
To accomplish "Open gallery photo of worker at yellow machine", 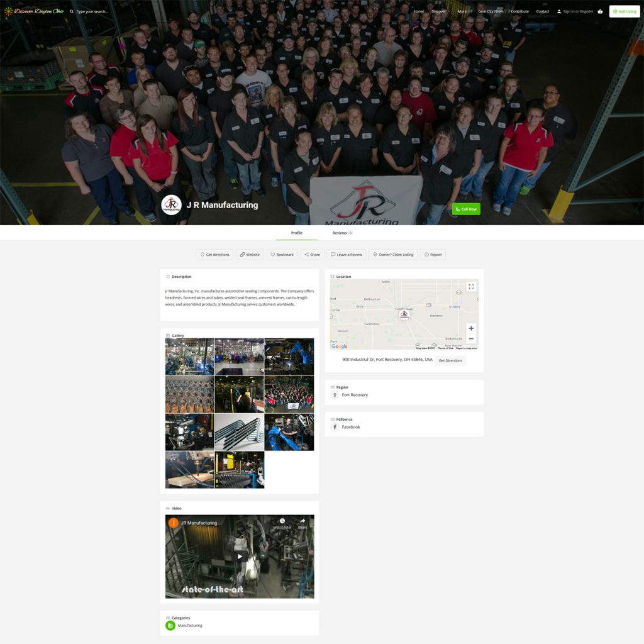I will tap(240, 394).
